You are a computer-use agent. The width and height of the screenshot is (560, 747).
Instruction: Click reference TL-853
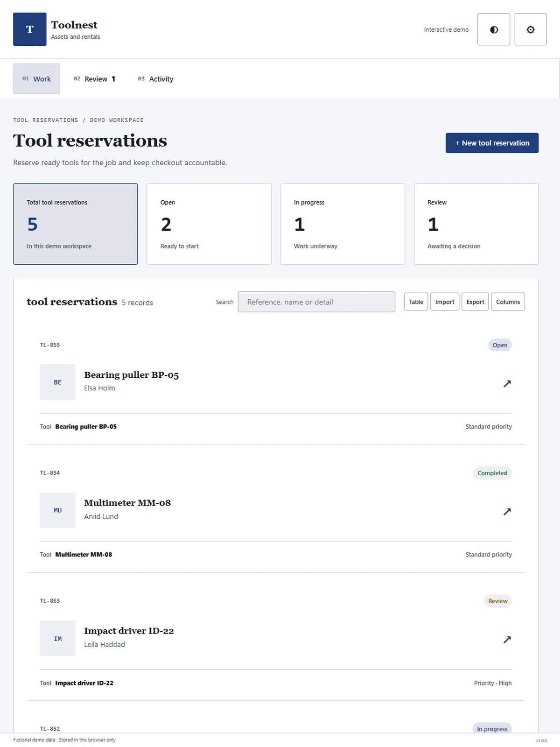50,601
